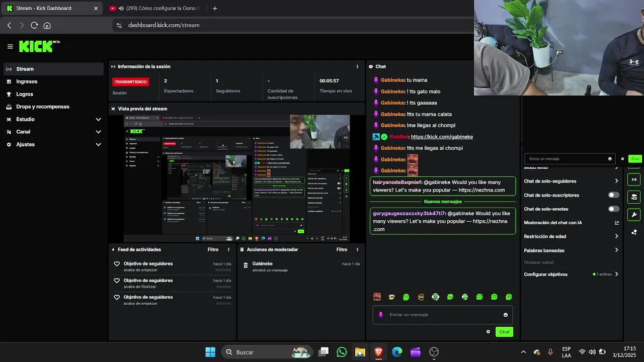The image size is (644, 362).
Task: Click the browser address bar
Action: pyautogui.click(x=292, y=25)
